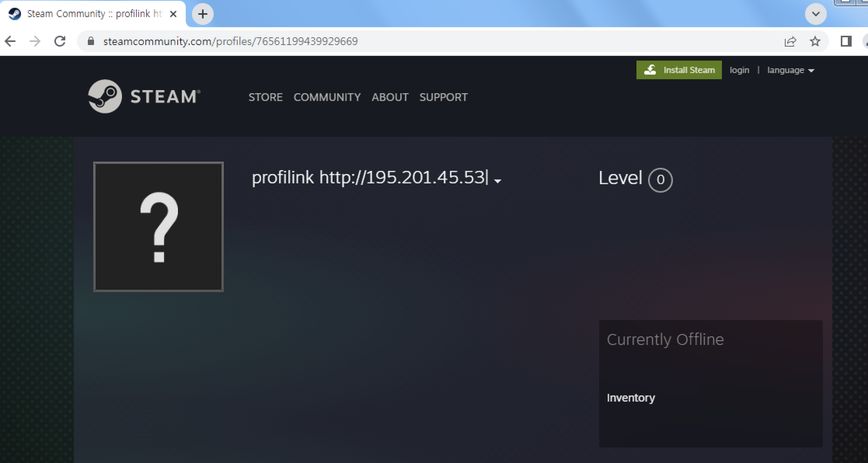This screenshot has width=868, height=463.
Task: Click the browser back arrow
Action: [11, 41]
